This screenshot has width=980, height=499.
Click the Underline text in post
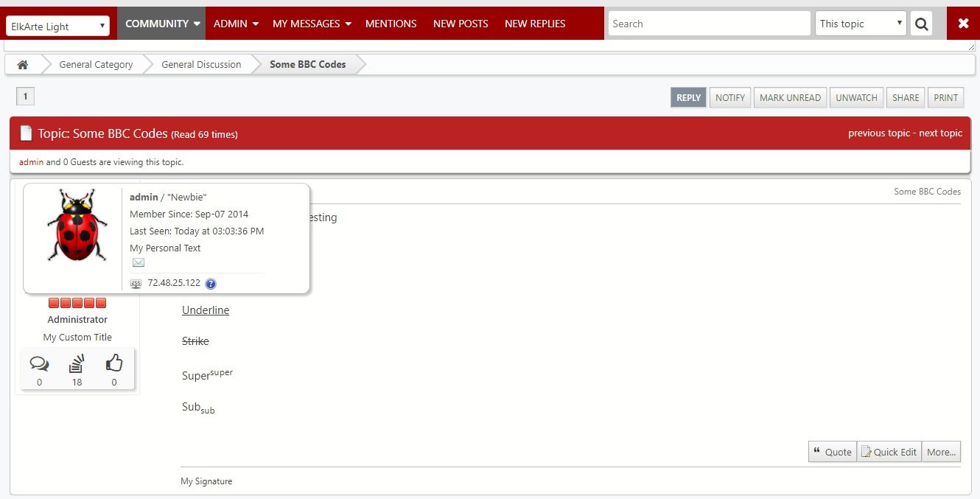pyautogui.click(x=206, y=310)
